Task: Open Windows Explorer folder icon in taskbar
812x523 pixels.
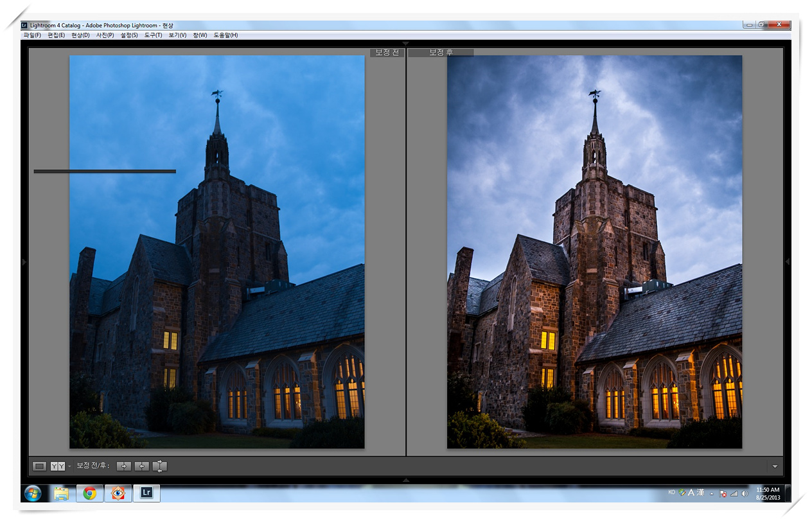Action: tap(62, 493)
